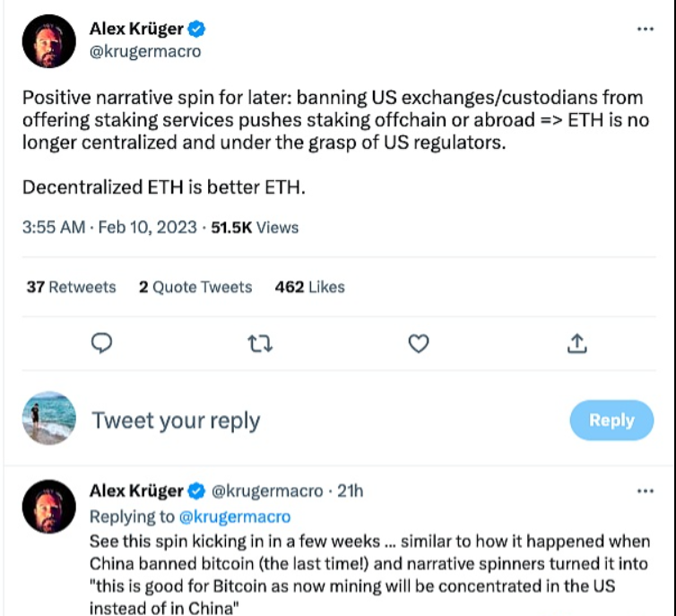The image size is (676, 616).
Task: Open the @krugermacro handle under the top name
Action: coord(145,51)
